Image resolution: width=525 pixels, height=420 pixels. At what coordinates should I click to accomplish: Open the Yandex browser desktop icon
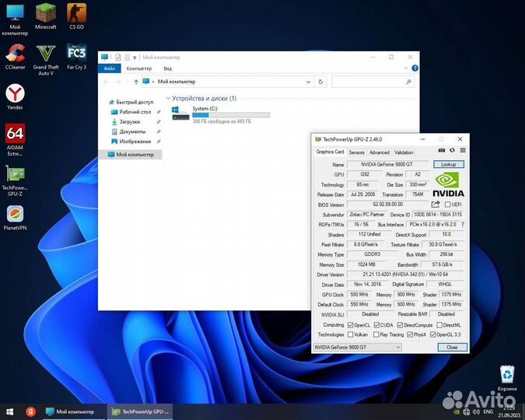tap(15, 96)
